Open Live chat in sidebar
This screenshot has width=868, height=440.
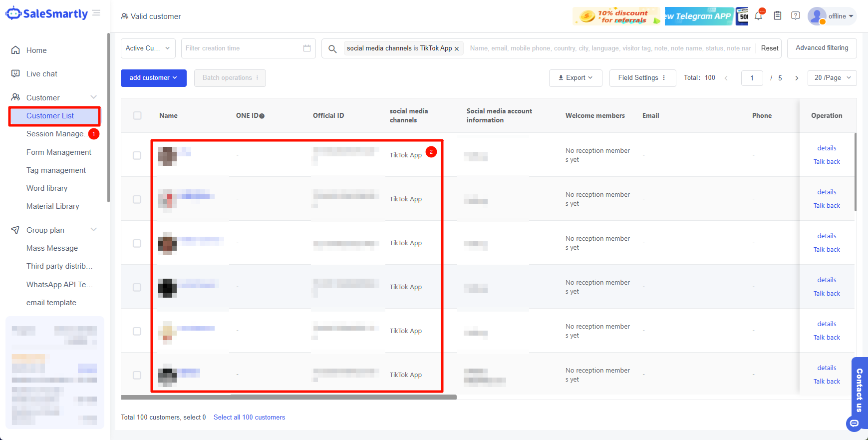(42, 74)
